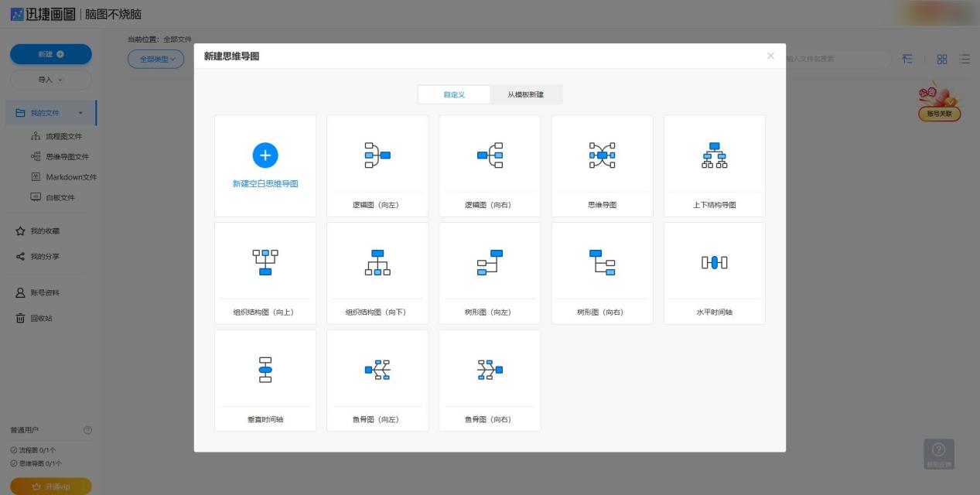Collapse the 我的文件 tree arrow
The width and height of the screenshot is (980, 495).
point(80,113)
